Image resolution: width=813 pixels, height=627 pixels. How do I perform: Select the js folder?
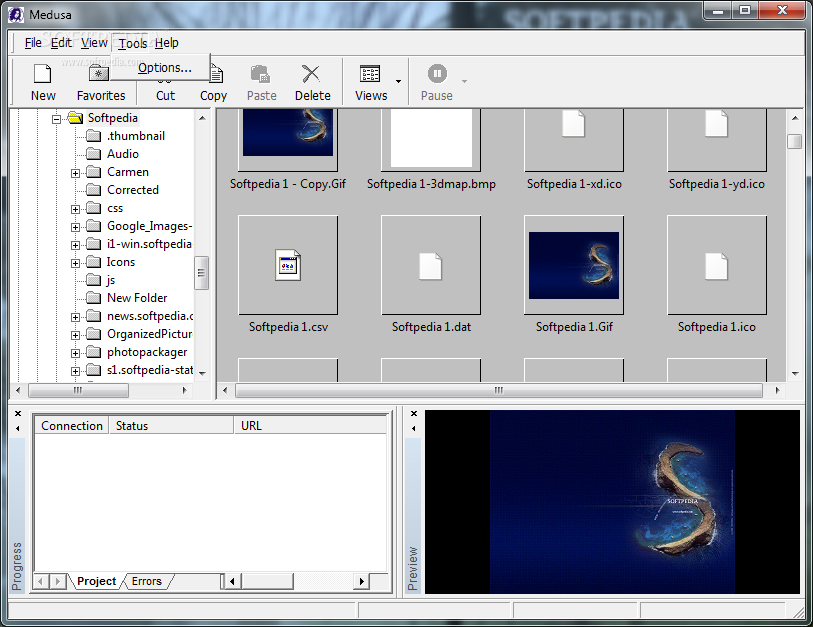(x=110, y=280)
